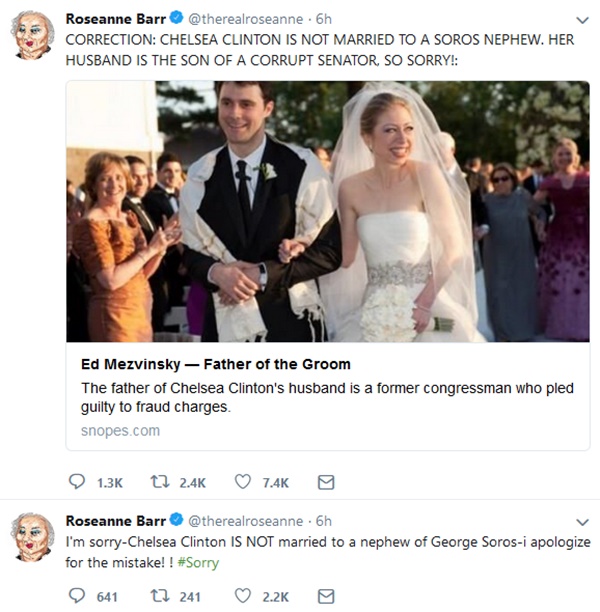Image resolution: width=600 pixels, height=612 pixels.
Task: Reply to the CORRECTION tweet
Action: (76, 482)
